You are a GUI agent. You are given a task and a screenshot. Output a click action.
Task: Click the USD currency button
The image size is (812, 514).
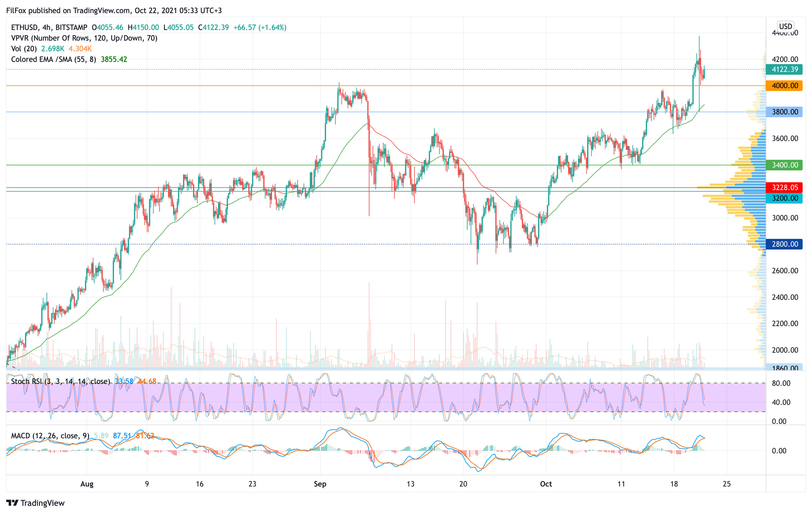785,26
